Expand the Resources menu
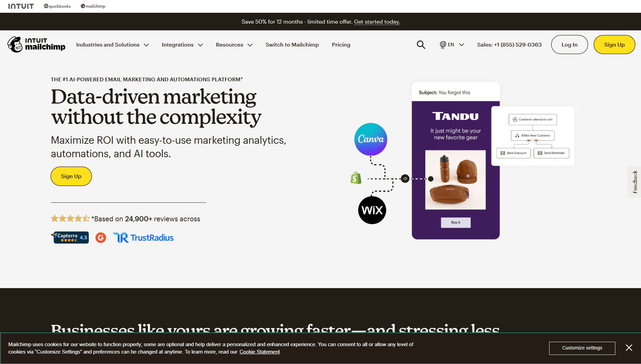Viewport: 641px width, 364px height. pos(234,45)
